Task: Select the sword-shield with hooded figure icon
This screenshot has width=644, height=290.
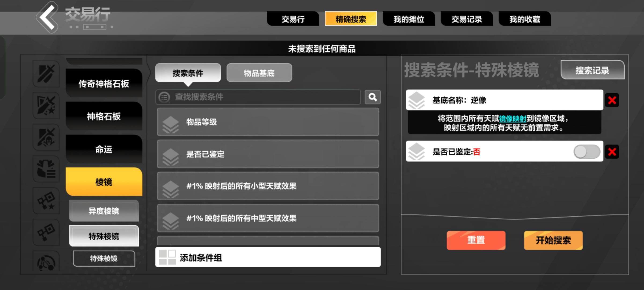Action: pos(46,137)
